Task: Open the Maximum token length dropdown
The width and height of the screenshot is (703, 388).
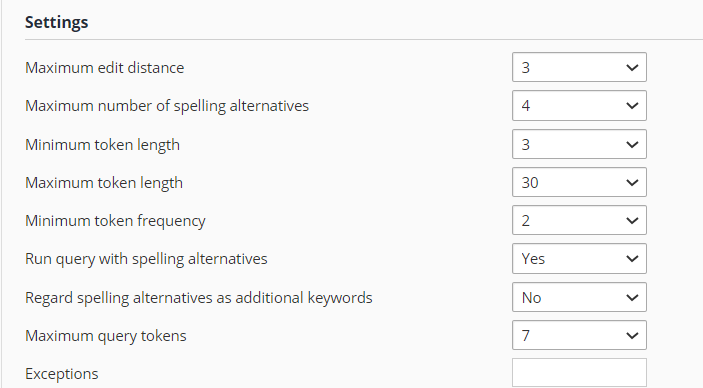Action: coord(579,182)
